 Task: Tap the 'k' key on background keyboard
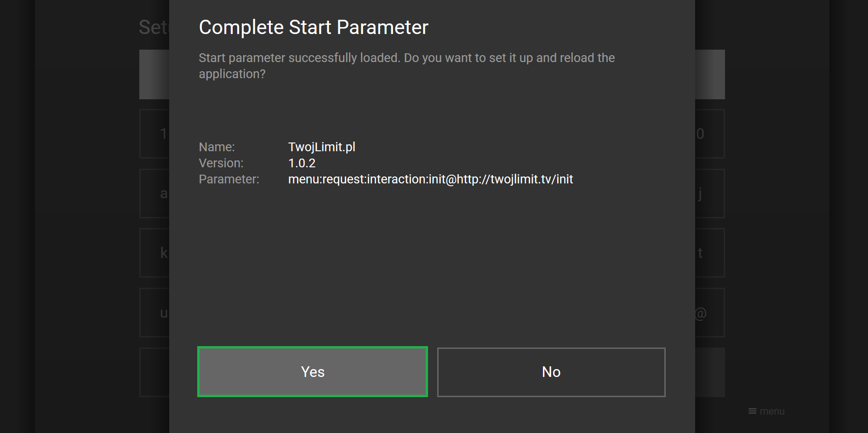[x=154, y=253]
